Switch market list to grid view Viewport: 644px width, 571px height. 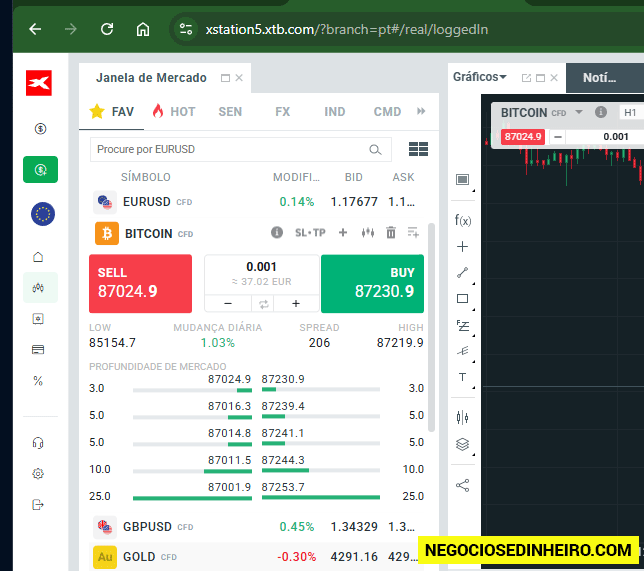coord(418,149)
